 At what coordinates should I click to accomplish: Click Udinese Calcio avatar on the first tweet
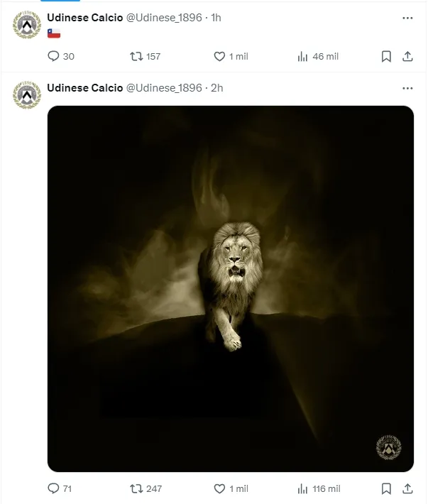pos(27,26)
